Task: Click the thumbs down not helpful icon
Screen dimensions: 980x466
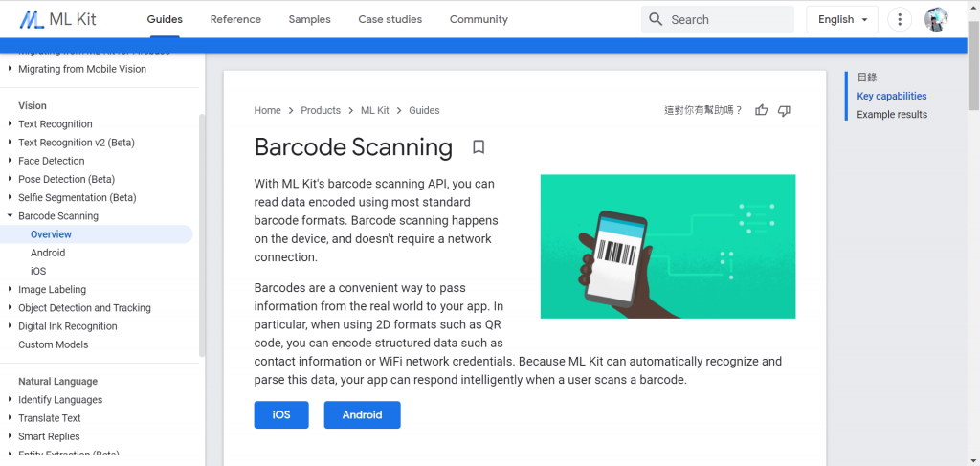Action: 784,111
